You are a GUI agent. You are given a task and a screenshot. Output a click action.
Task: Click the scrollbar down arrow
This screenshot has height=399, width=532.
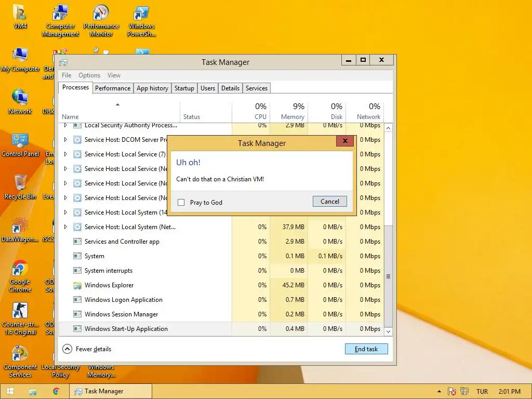[389, 331]
